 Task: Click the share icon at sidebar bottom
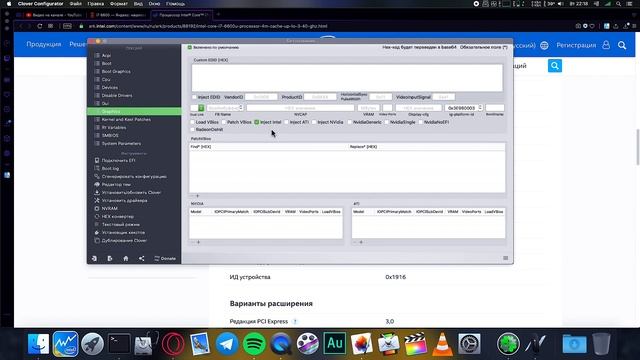point(142,258)
